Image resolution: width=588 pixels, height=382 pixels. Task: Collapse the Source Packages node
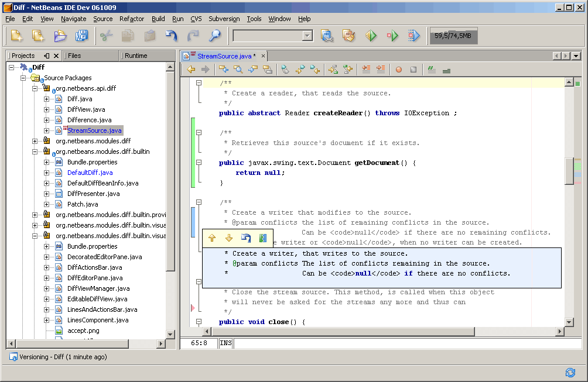click(x=23, y=78)
